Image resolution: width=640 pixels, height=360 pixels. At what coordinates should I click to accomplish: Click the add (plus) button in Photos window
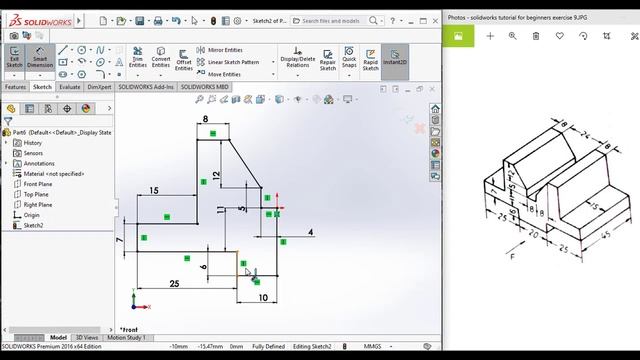(490, 36)
